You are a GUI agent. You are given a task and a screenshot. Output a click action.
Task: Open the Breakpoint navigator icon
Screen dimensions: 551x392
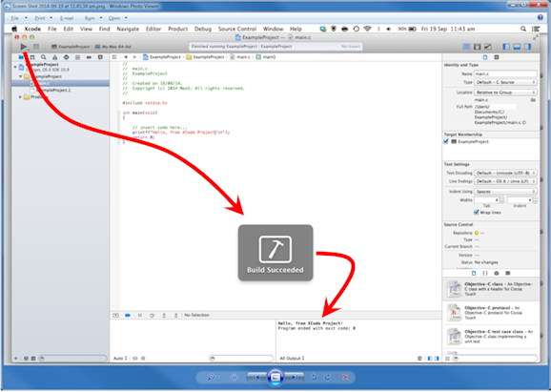(x=89, y=57)
